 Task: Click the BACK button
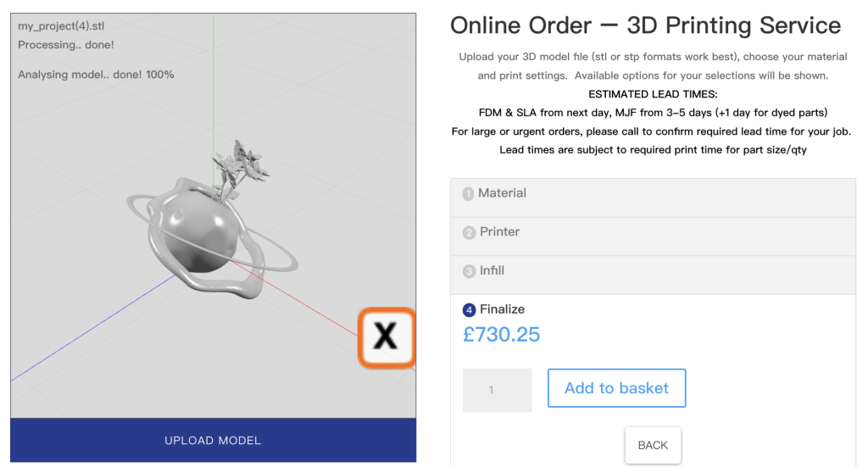tap(653, 445)
